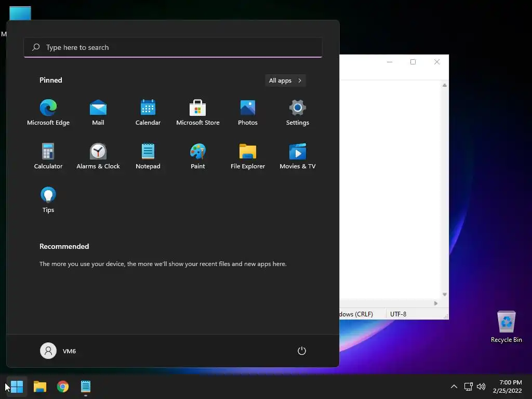Screen dimensions: 532x399
Task: Open Settings from pinned apps
Action: pyautogui.click(x=298, y=113)
